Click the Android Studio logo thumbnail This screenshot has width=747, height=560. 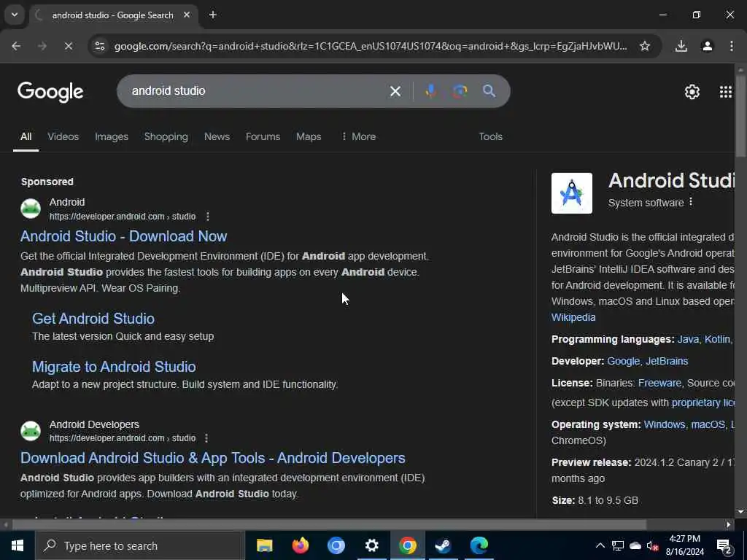(x=572, y=192)
